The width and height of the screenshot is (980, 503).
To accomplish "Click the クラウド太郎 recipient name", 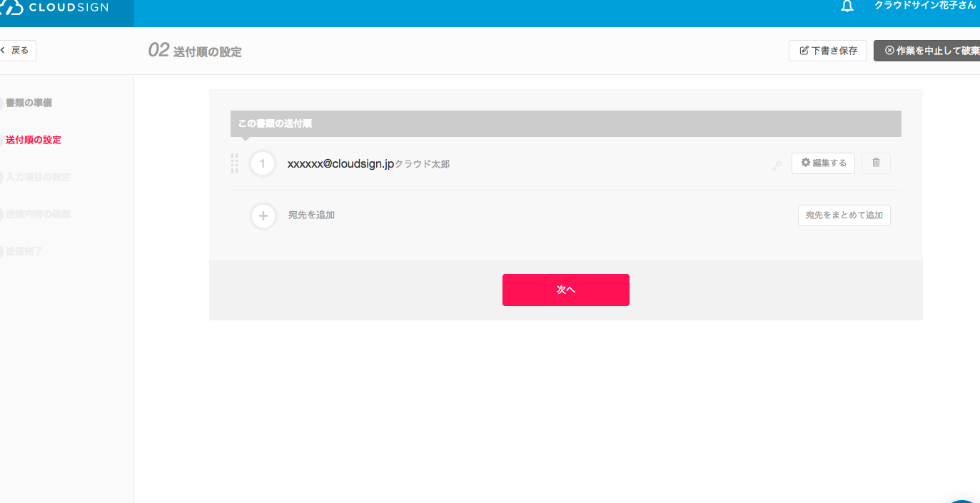I will (423, 164).
